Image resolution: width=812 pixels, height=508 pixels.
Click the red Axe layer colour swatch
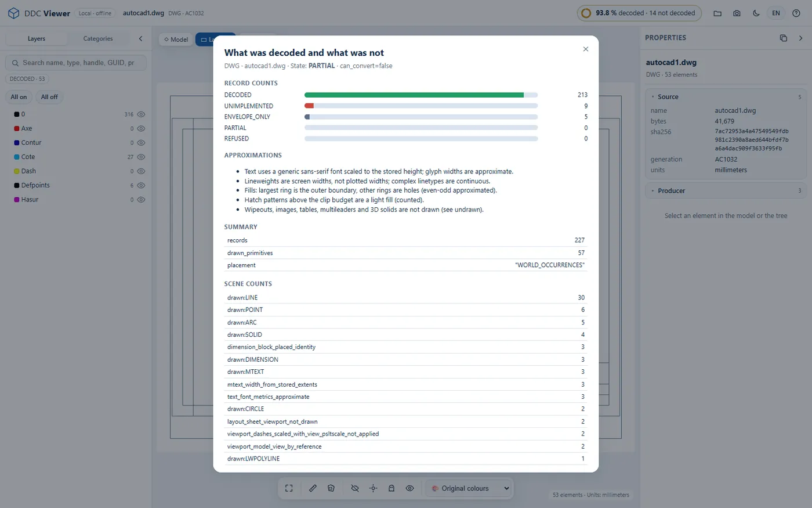point(17,128)
